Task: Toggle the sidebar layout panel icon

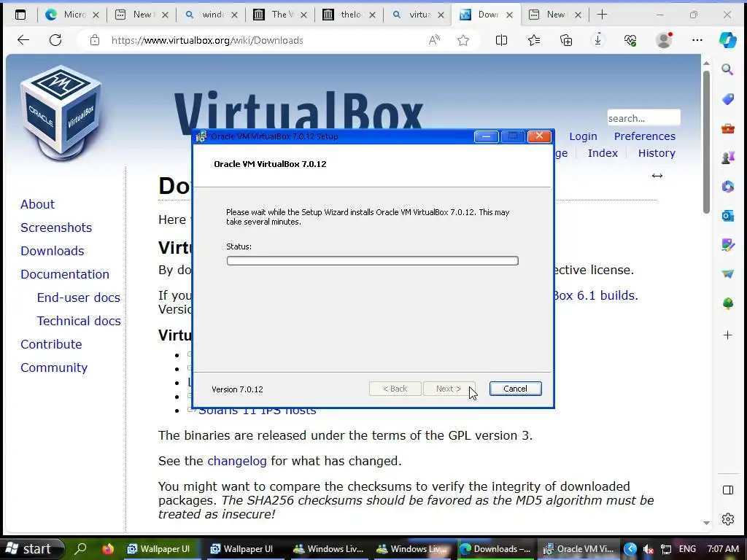Action: tap(727, 490)
